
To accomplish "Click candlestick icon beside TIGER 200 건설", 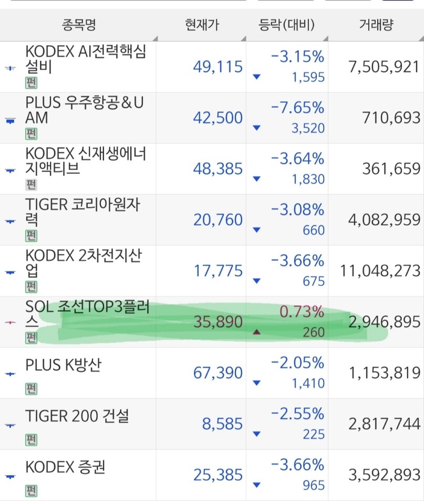I will pos(11,425).
